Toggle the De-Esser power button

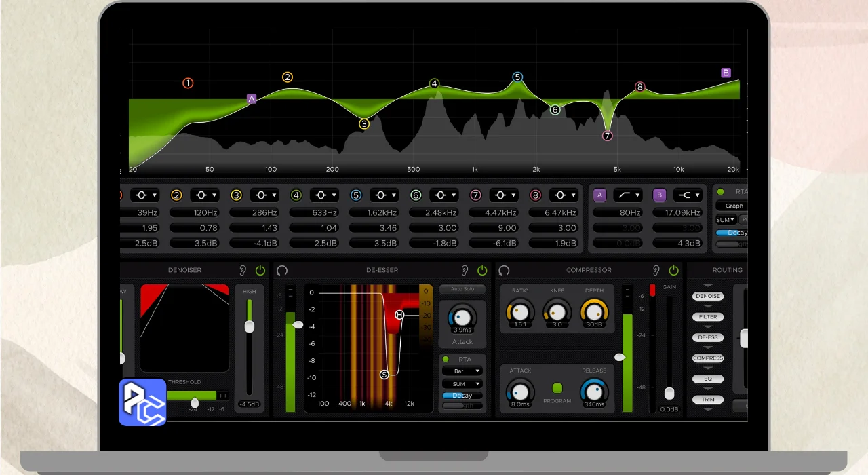pyautogui.click(x=482, y=270)
